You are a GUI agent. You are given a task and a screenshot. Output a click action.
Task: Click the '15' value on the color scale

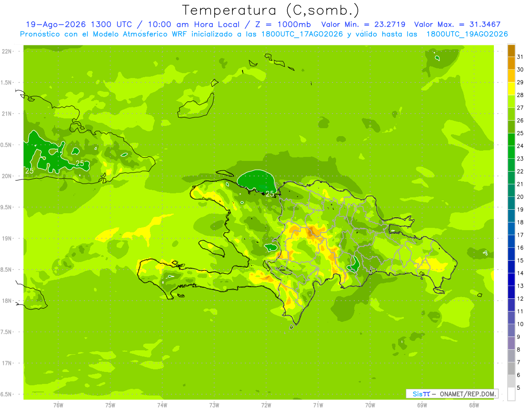click(520, 260)
